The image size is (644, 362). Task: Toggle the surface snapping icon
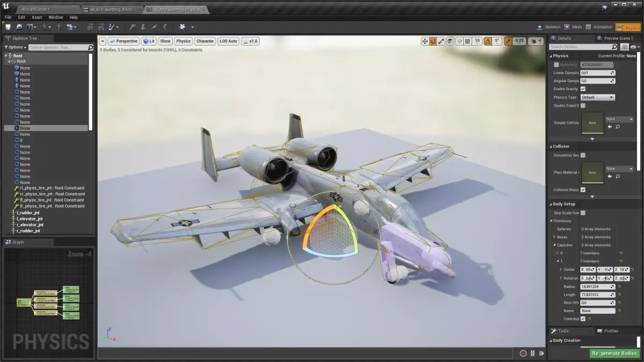coord(459,41)
